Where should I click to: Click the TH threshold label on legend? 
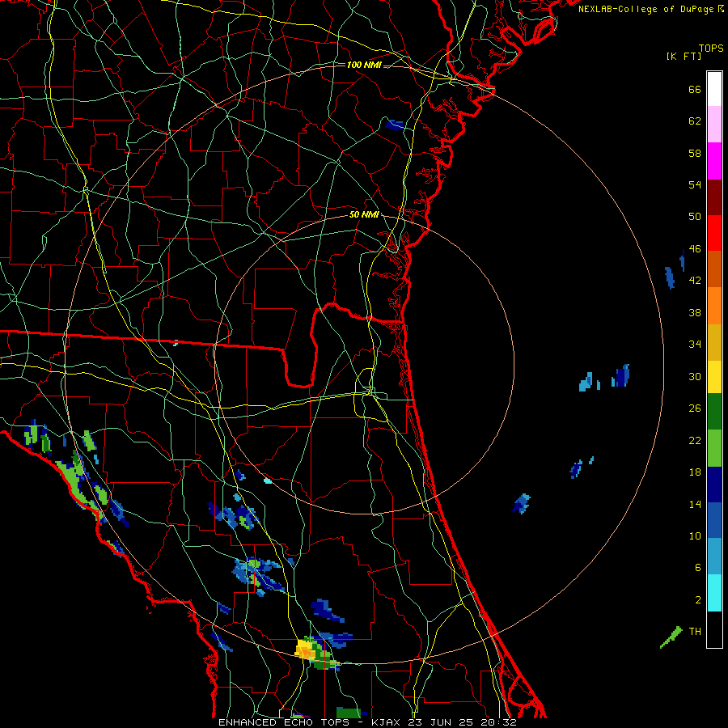point(695,632)
